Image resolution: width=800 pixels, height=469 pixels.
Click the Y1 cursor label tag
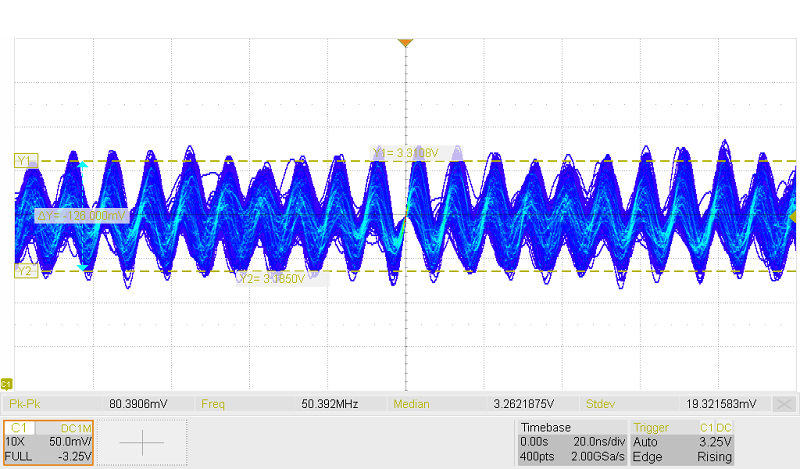25,160
